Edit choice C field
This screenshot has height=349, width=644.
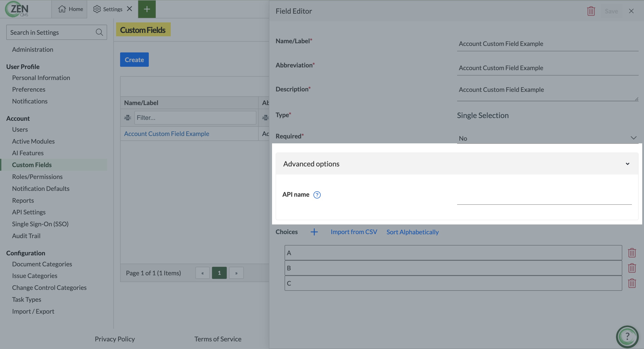453,283
